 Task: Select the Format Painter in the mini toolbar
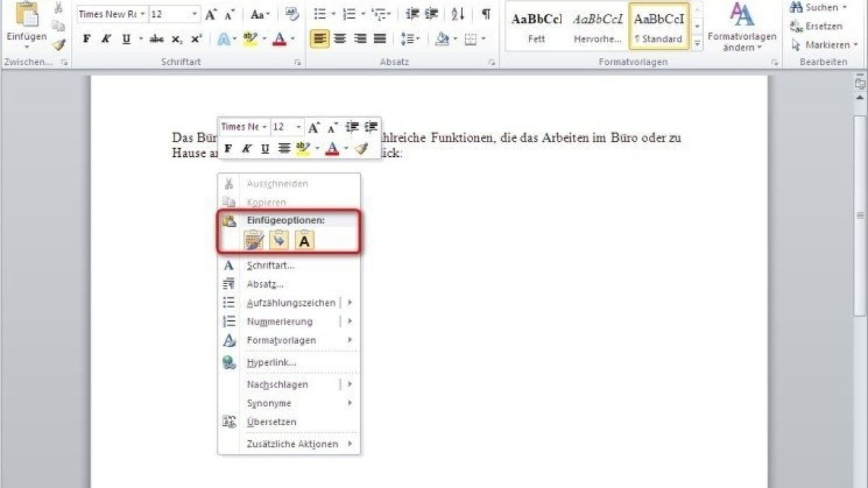[362, 147]
